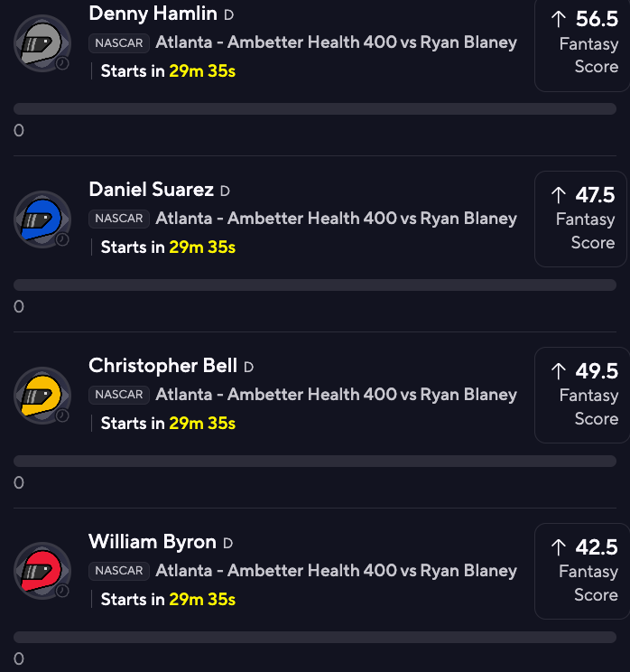The height and width of the screenshot is (672, 630).
Task: Open Denny Hamlin's player name
Action: 153,14
